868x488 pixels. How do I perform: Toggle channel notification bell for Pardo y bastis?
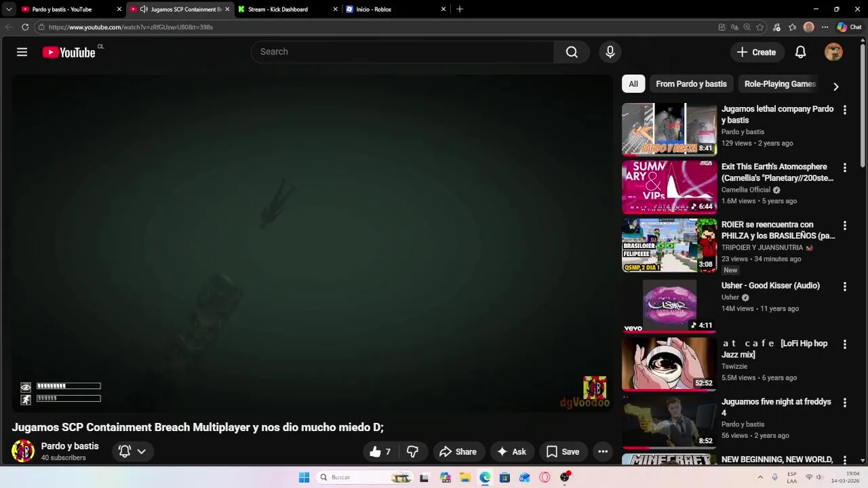coord(125,451)
